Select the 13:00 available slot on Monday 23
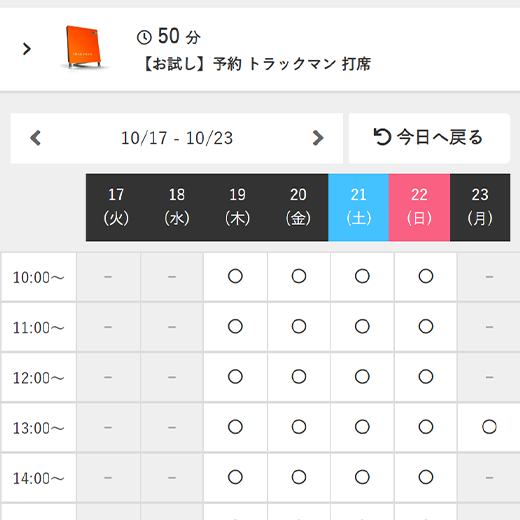This screenshot has width=520, height=520. point(489,427)
